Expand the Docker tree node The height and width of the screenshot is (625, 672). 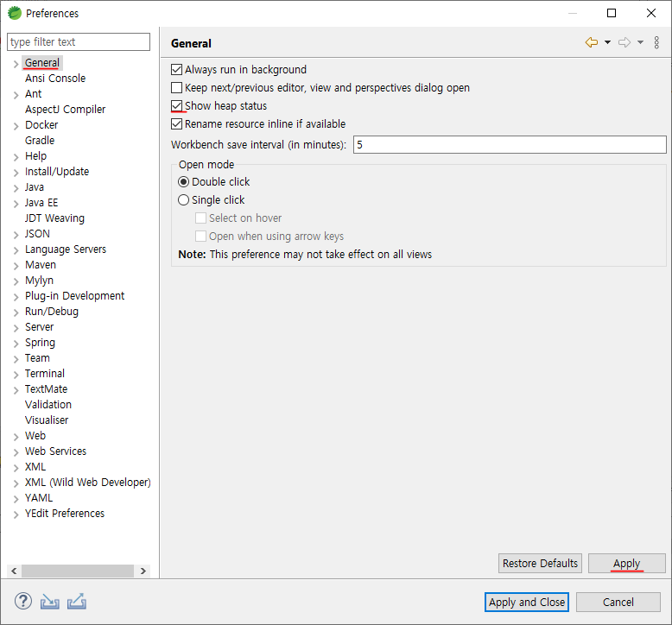[16, 126]
